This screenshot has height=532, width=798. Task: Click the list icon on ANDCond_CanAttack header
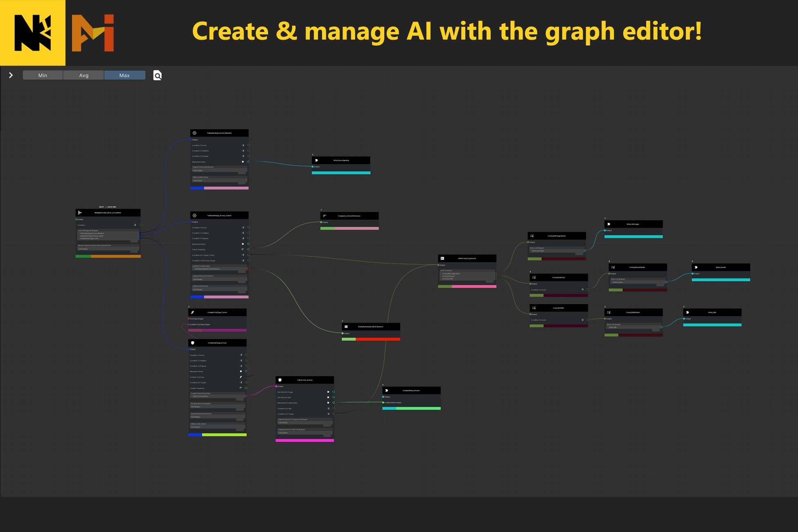click(x=443, y=258)
